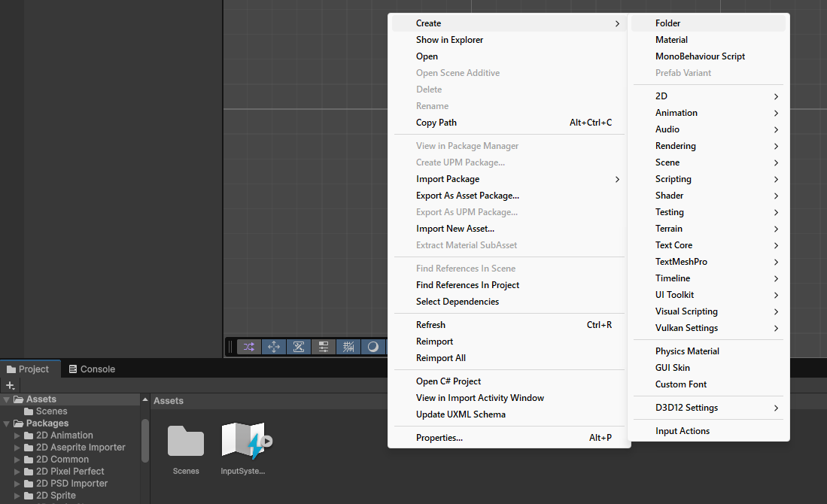Open the D3D12 Settings submenu
The image size is (827, 504).
[x=708, y=408]
